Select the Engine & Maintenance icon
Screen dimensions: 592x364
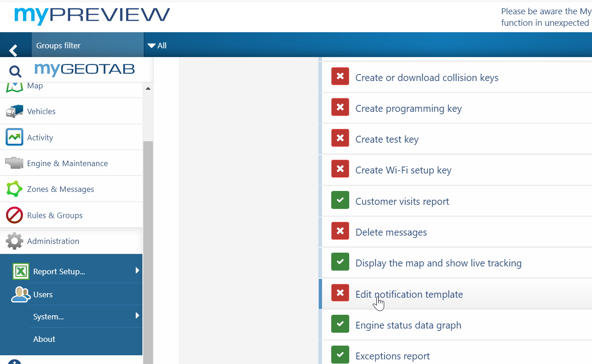click(14, 162)
